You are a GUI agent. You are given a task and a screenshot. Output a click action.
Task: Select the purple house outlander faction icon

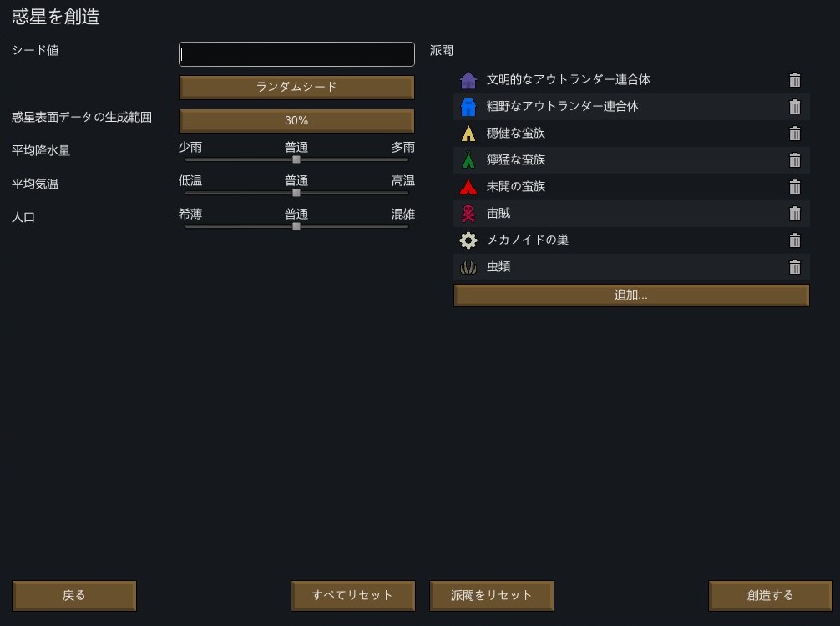coord(468,80)
